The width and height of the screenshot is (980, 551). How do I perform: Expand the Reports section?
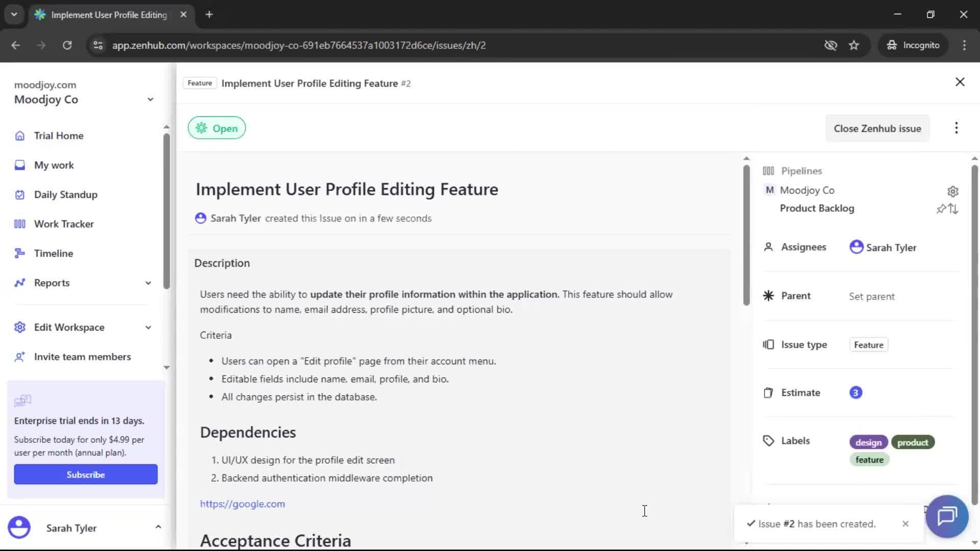click(148, 283)
